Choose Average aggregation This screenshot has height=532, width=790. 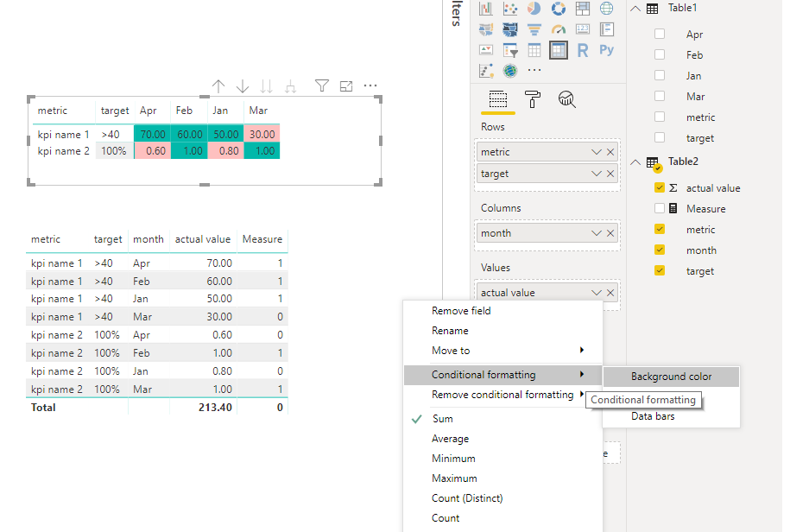(502, 439)
